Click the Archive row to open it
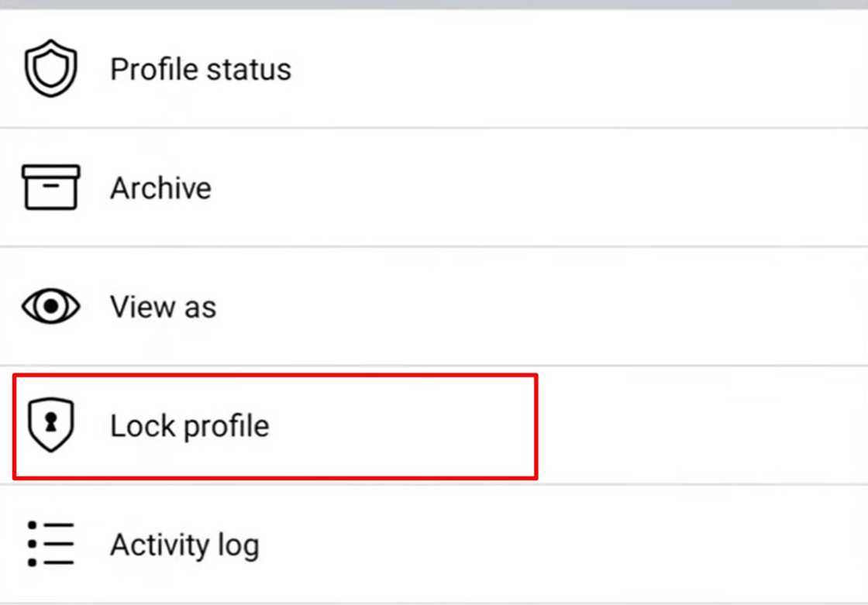This screenshot has width=868, height=605. point(310,187)
